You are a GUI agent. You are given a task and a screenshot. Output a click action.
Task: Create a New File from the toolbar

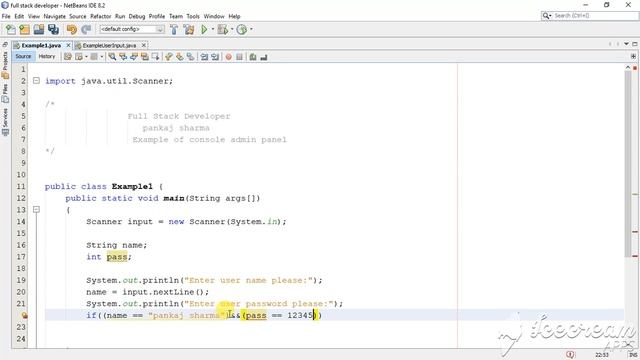pos(11,29)
